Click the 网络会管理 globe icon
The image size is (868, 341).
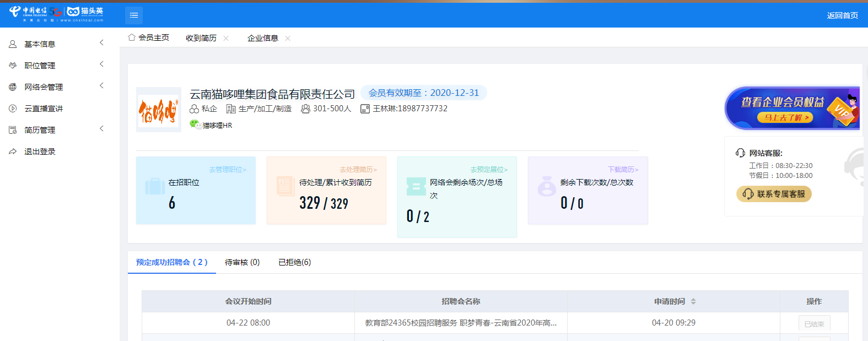pos(13,87)
